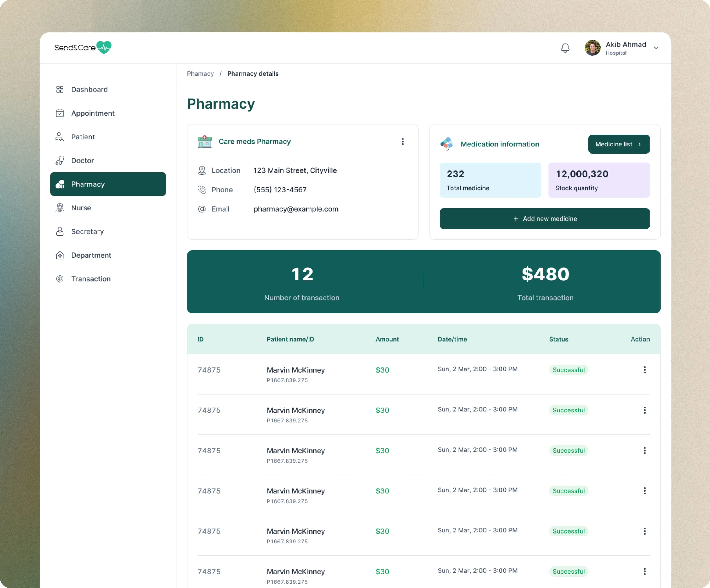Click the Transaction icon in sidebar
Viewport: 710px width, 588px height.
[60, 279]
